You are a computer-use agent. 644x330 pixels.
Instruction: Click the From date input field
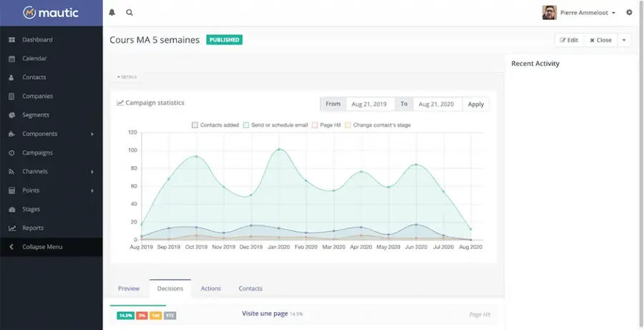point(369,105)
